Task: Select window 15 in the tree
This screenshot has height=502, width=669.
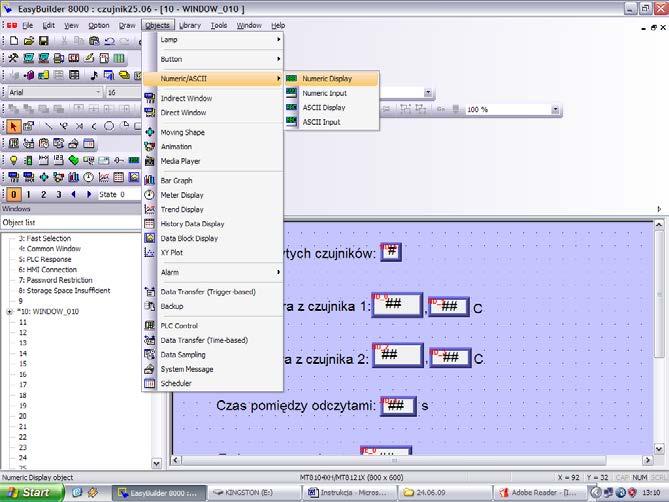Action: tap(23, 364)
